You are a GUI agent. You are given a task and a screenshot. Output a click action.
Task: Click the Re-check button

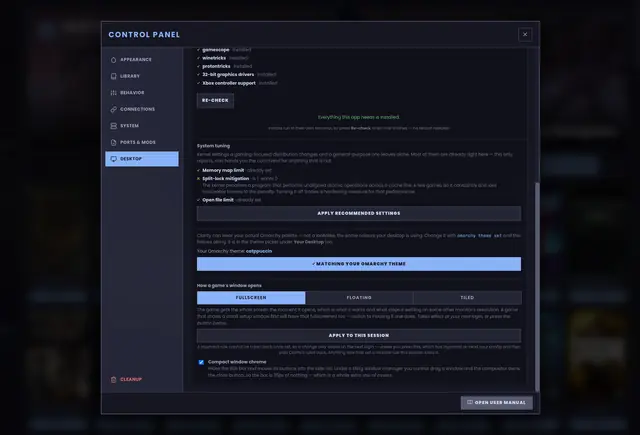215,100
